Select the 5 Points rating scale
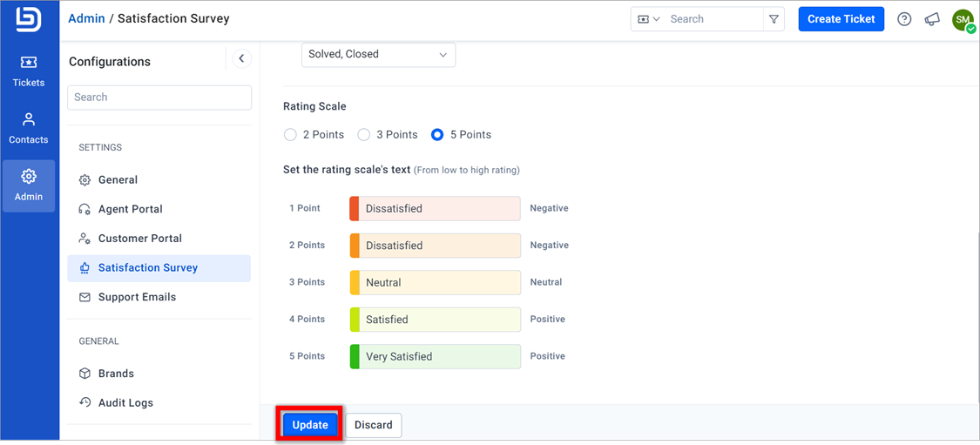 437,135
